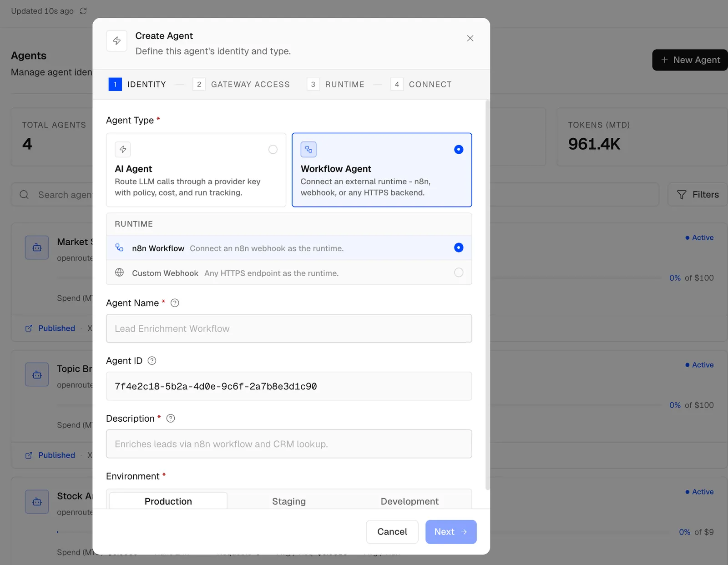Focus the Agent Name input field
Image resolution: width=728 pixels, height=565 pixels.
point(289,328)
